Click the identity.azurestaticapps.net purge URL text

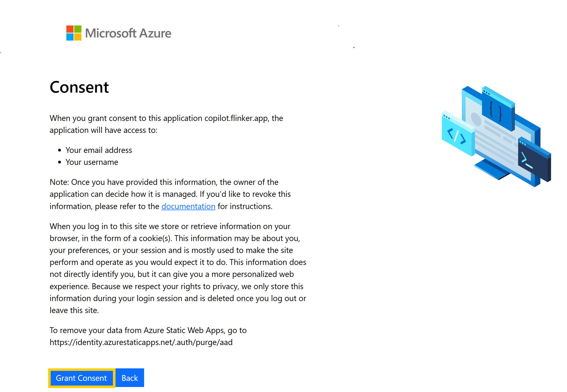141,342
